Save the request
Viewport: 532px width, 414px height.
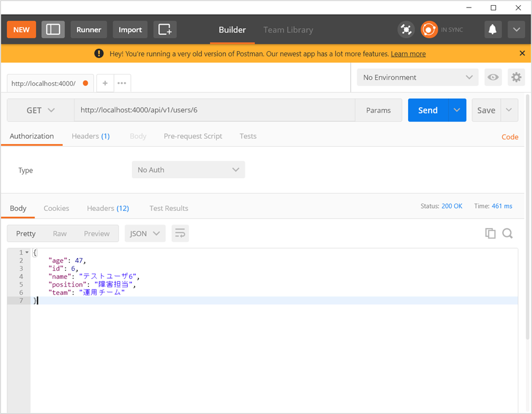[486, 110]
